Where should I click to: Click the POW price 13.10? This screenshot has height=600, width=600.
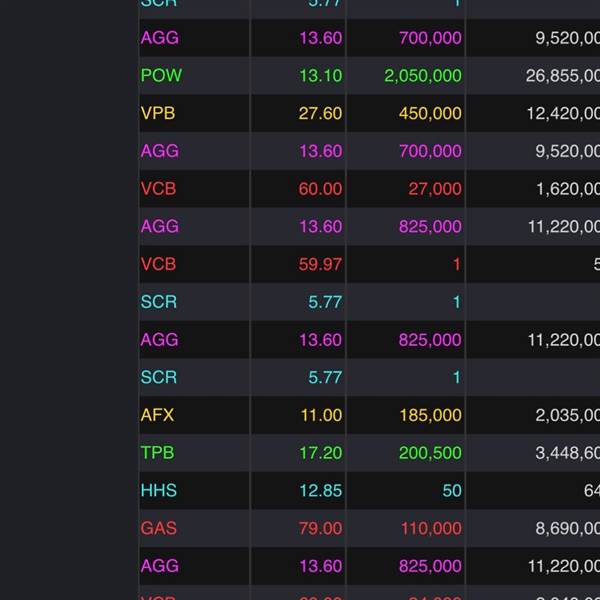click(x=320, y=75)
